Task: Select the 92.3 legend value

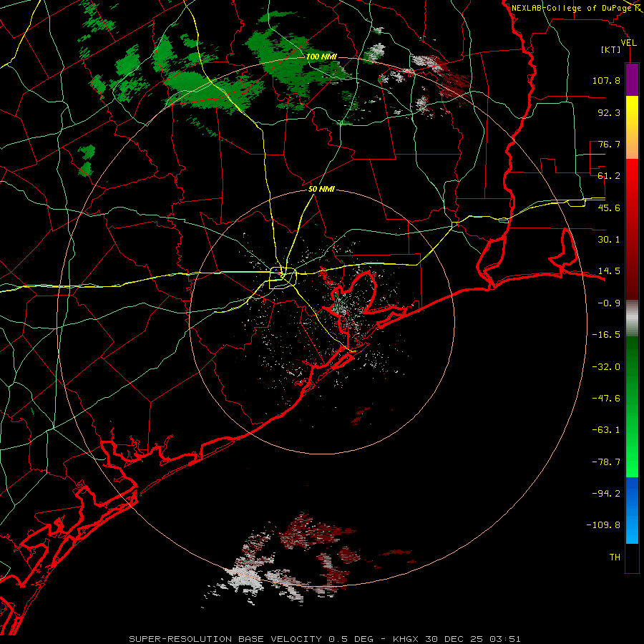Action: [x=609, y=112]
